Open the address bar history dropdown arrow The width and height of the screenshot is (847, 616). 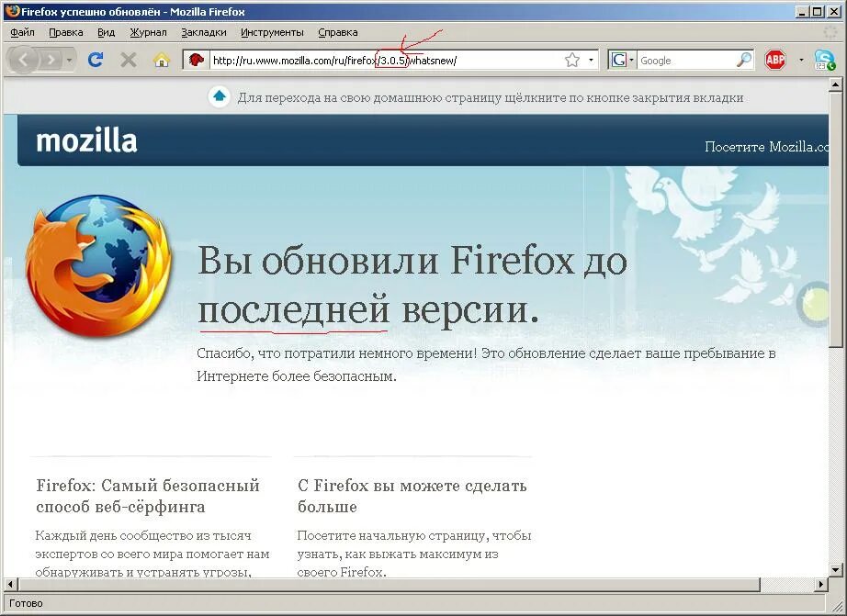591,60
